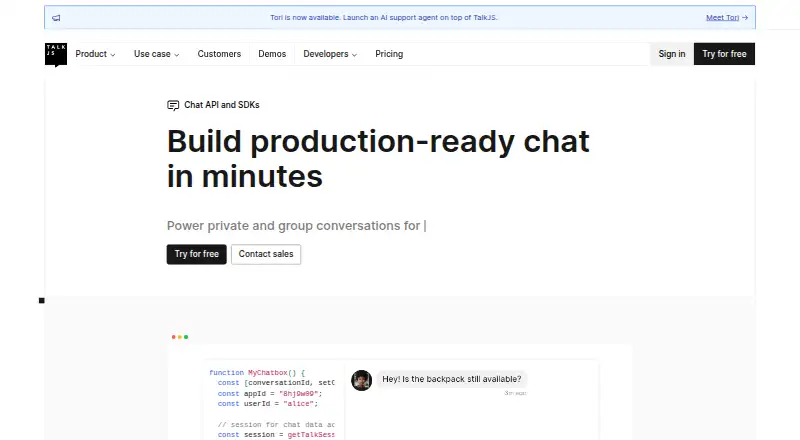This screenshot has height=440, width=800.
Task: Click the Hey! Is the backpack message bubble
Action: click(x=452, y=379)
